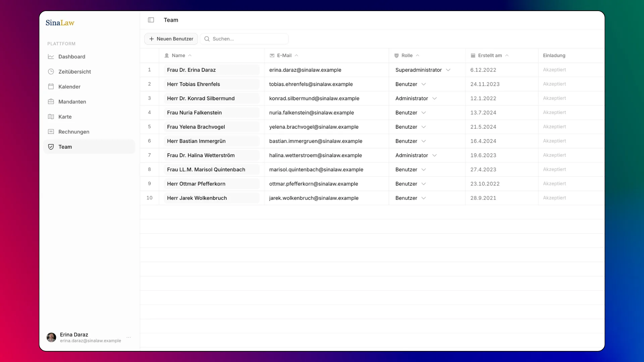Image resolution: width=644 pixels, height=362 pixels.
Task: Click the Team shield icon
Action: tap(51, 147)
